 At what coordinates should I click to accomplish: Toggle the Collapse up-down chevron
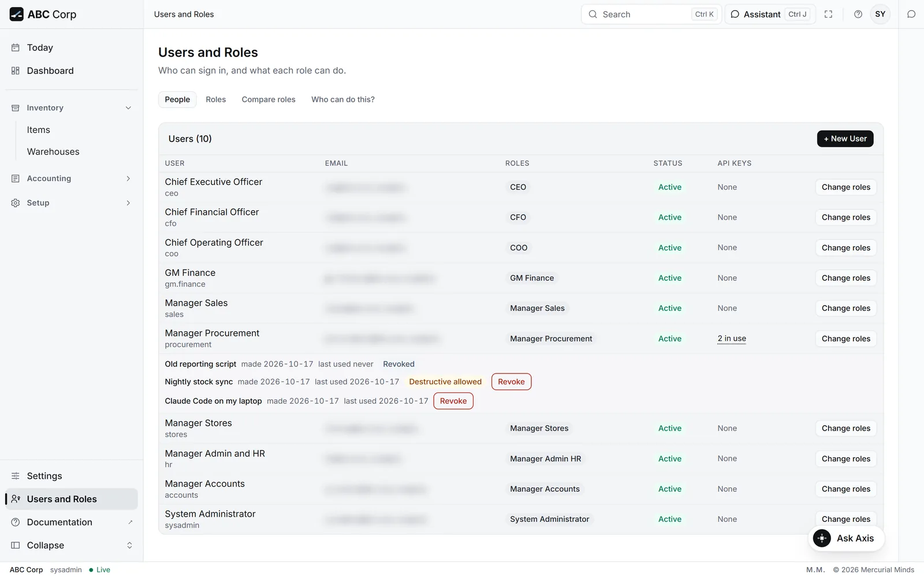[x=129, y=545]
